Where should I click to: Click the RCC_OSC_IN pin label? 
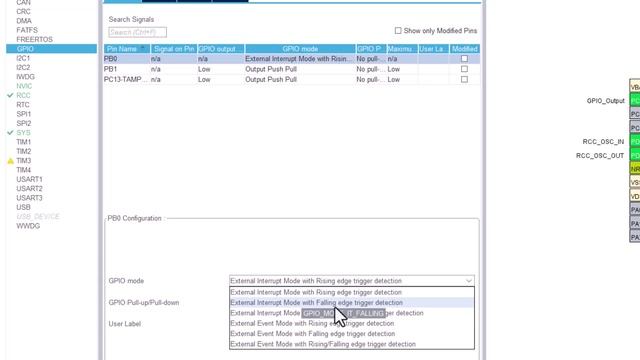click(x=603, y=142)
